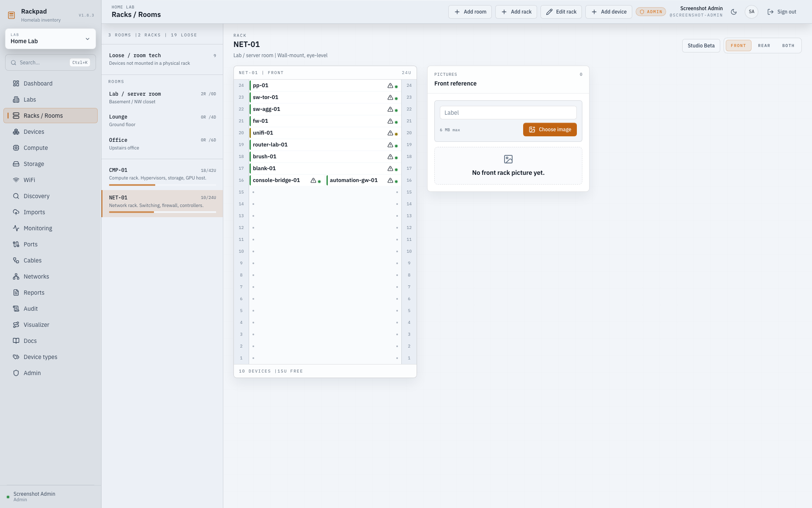812x508 pixels.
Task: Open Visualizer page
Action: pos(50,325)
